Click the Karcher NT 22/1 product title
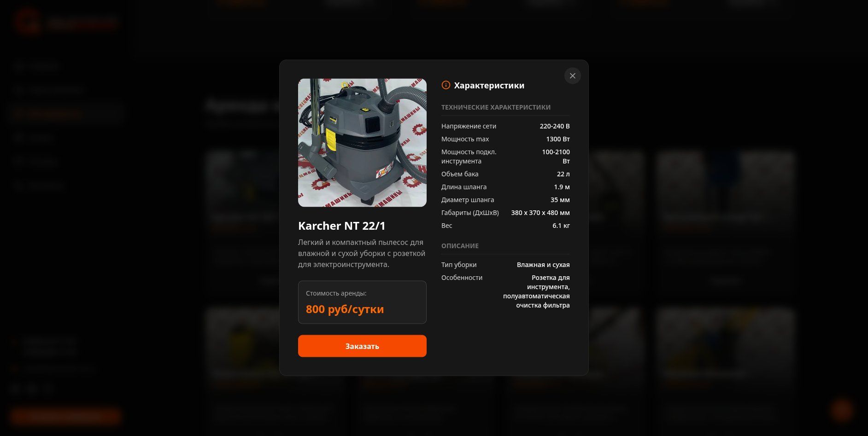This screenshot has width=868, height=436. click(341, 226)
